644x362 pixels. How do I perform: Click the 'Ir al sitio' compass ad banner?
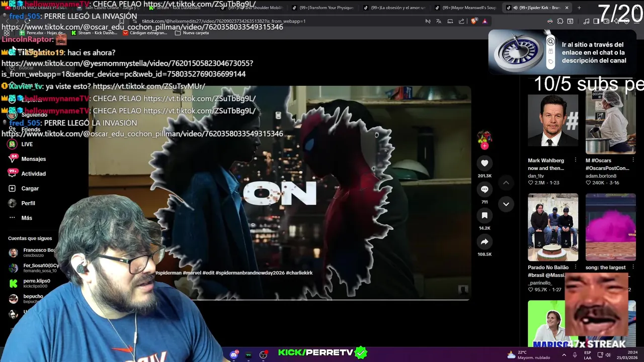pyautogui.click(x=563, y=52)
